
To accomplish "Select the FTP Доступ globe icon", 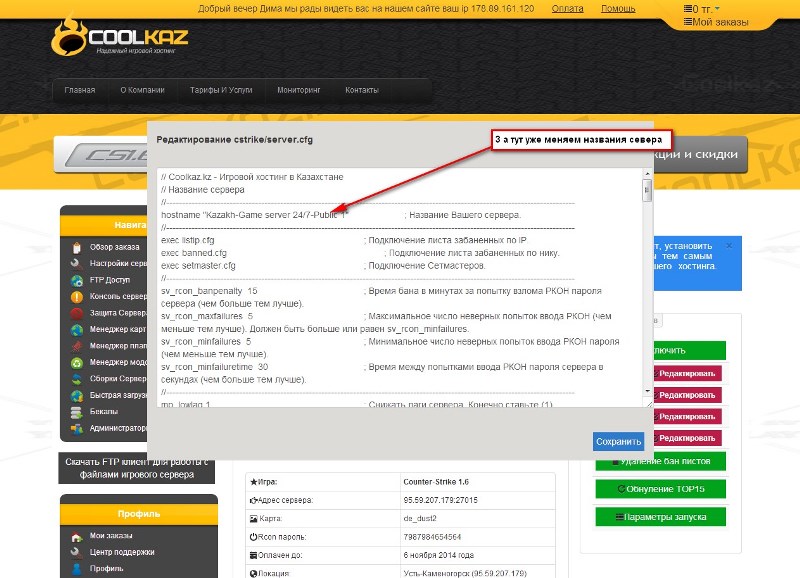I will pyautogui.click(x=77, y=280).
